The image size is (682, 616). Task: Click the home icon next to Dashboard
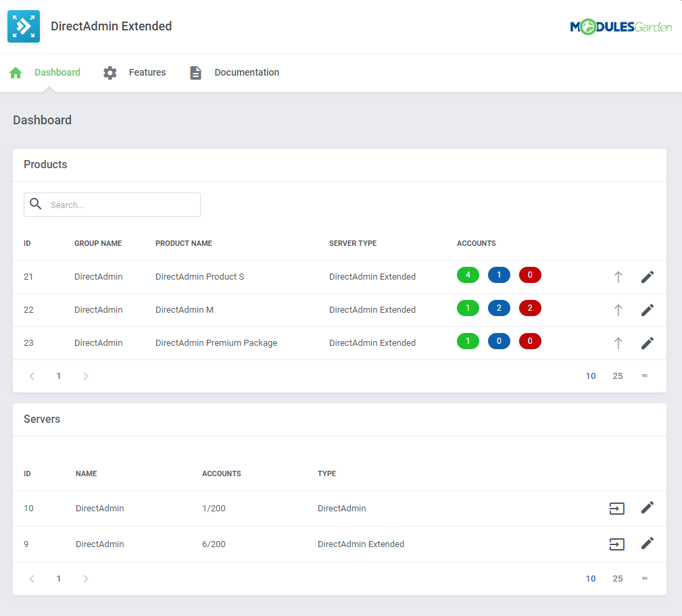[16, 72]
